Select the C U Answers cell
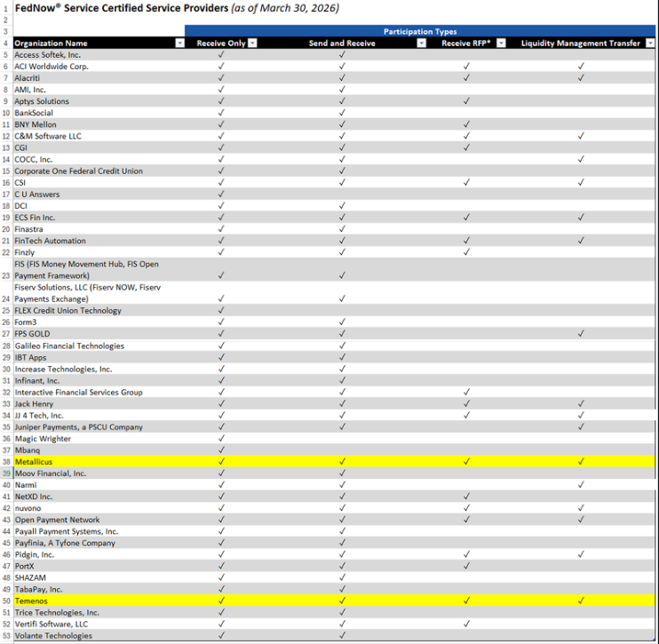This screenshot has width=659, height=644. tap(99, 195)
